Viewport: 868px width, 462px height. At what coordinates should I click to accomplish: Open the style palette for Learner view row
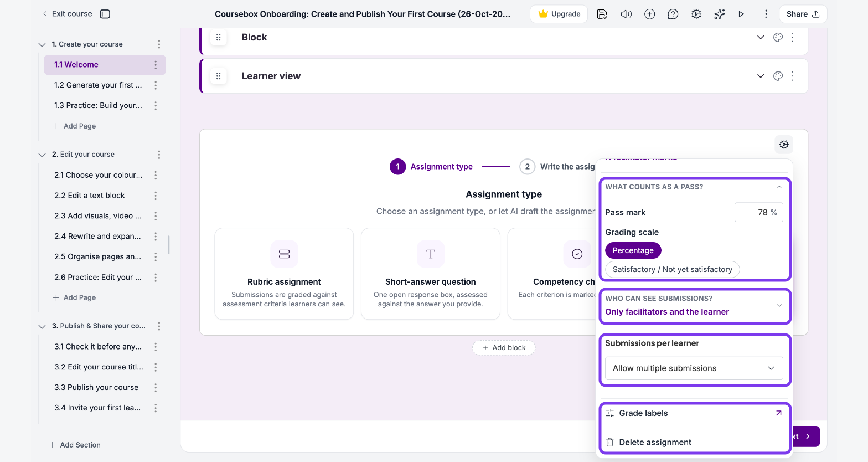click(x=778, y=76)
